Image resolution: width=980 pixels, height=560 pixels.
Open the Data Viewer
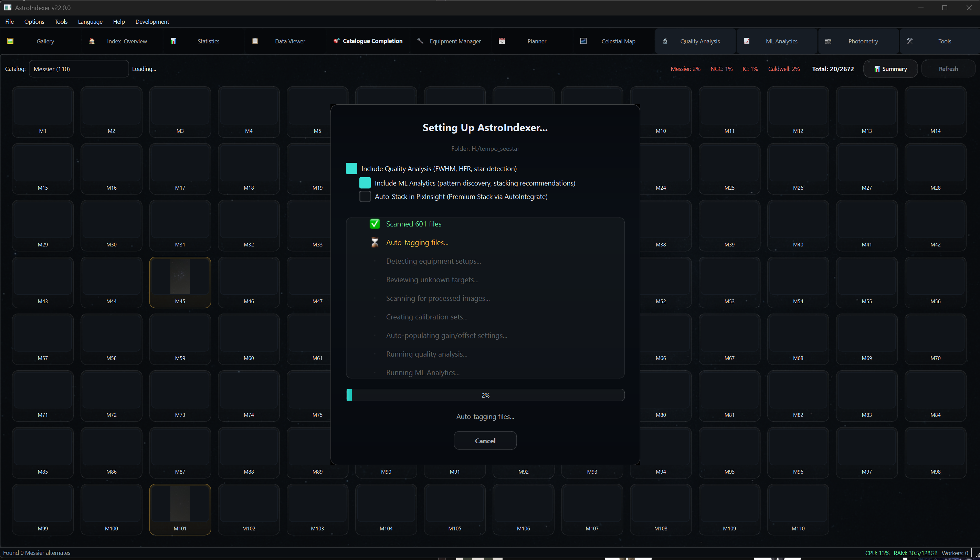[289, 41]
